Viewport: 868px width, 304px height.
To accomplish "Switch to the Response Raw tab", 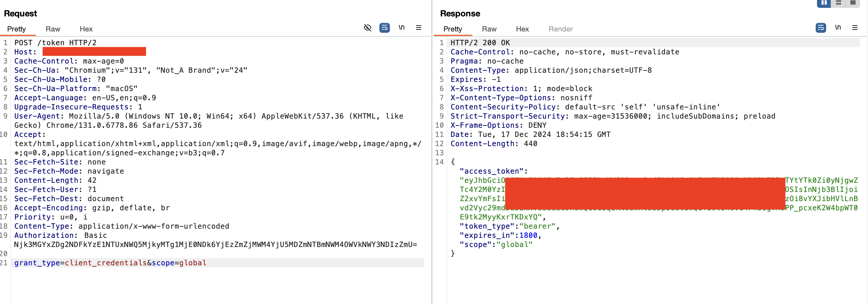I will pos(489,29).
